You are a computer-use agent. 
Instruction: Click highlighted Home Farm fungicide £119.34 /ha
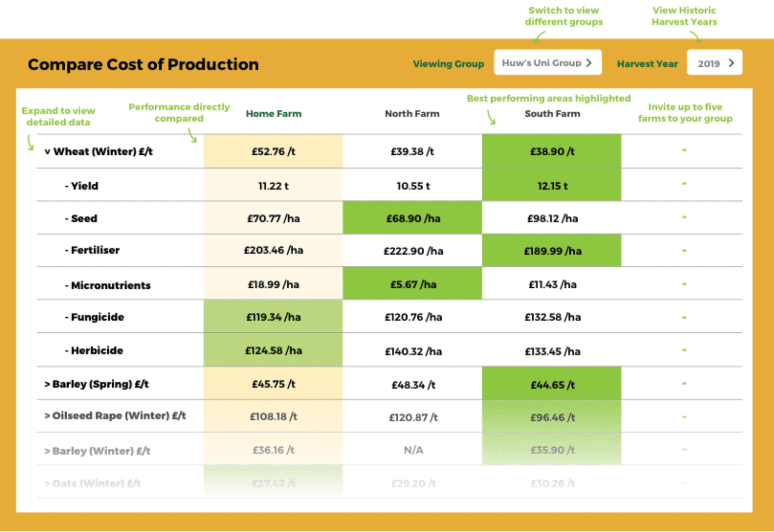(x=273, y=317)
